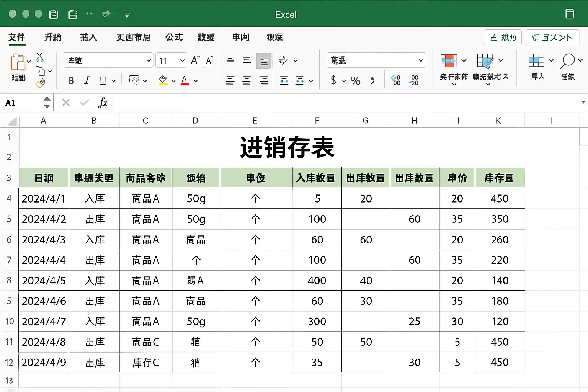Image resolution: width=588 pixels, height=392 pixels.
Task: Click the percent style icon
Action: coord(356,81)
